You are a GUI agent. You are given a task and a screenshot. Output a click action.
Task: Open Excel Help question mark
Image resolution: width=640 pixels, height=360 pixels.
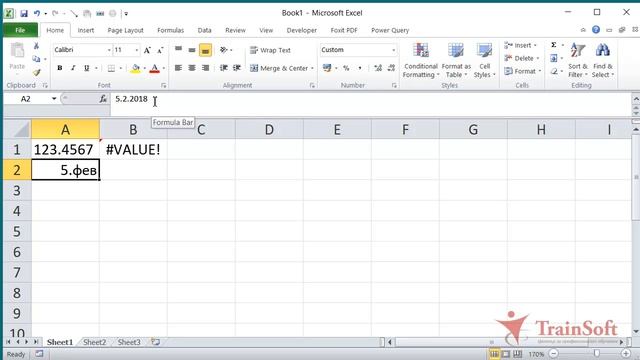pos(596,30)
